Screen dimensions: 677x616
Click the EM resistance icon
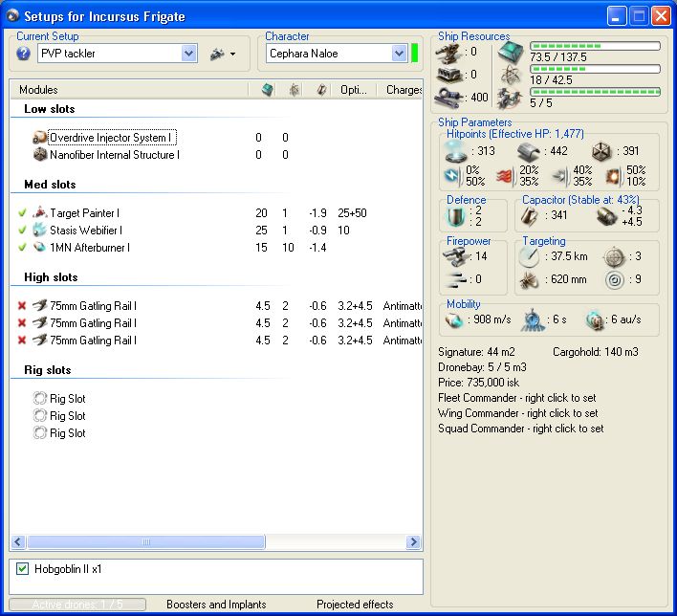tap(452, 176)
